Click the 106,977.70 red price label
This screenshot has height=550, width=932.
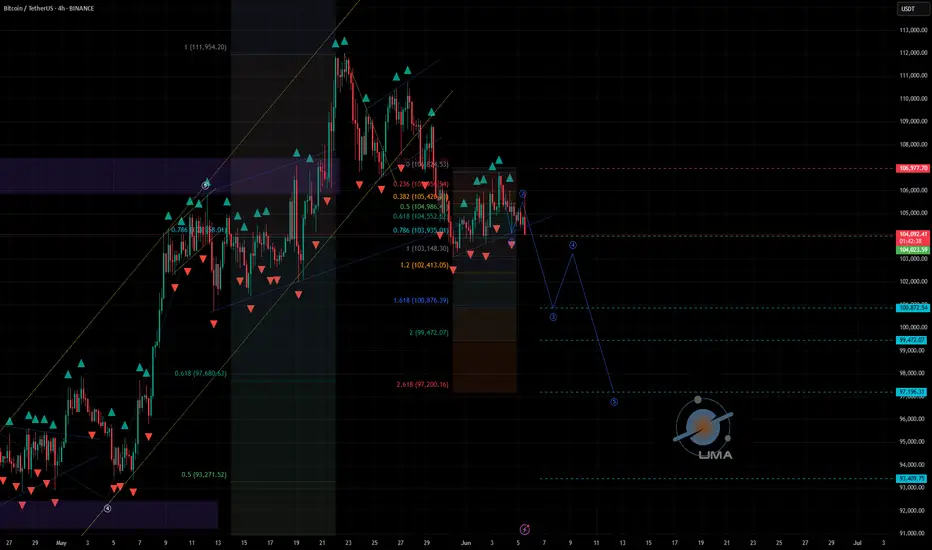(x=912, y=168)
